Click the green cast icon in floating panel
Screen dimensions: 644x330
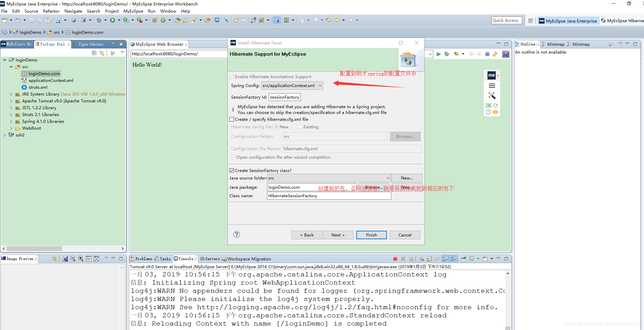pyautogui.click(x=488, y=105)
